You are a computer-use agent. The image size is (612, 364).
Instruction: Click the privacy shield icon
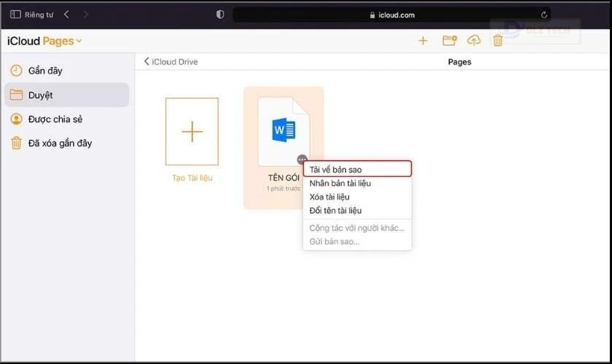point(220,15)
